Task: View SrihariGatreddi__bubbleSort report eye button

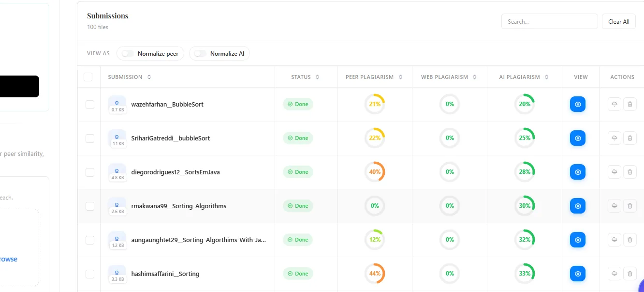Action: [577, 138]
